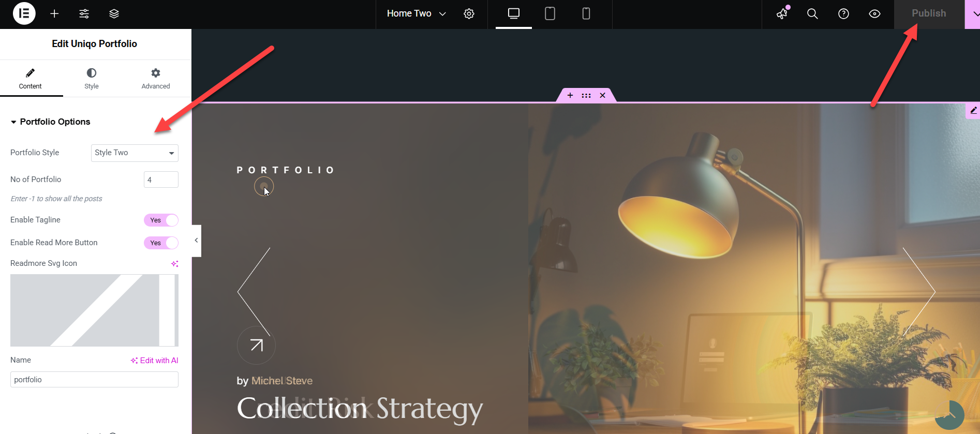Open the What's New megaphone icon

click(782, 14)
